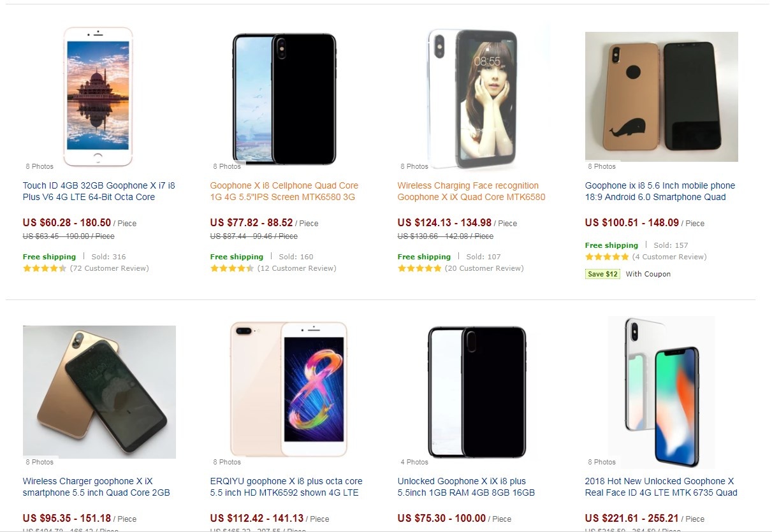
Task: Click the Save $12 coupon badge
Action: point(602,273)
